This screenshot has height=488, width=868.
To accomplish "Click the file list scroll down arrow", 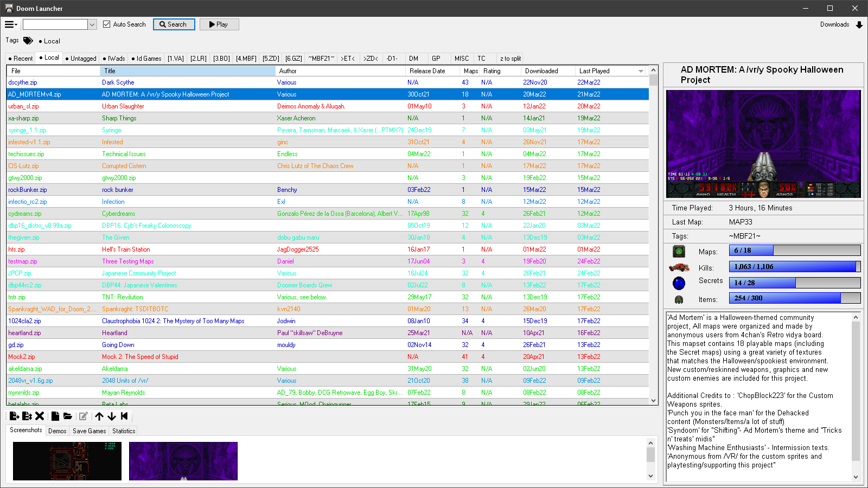I will (x=653, y=401).
